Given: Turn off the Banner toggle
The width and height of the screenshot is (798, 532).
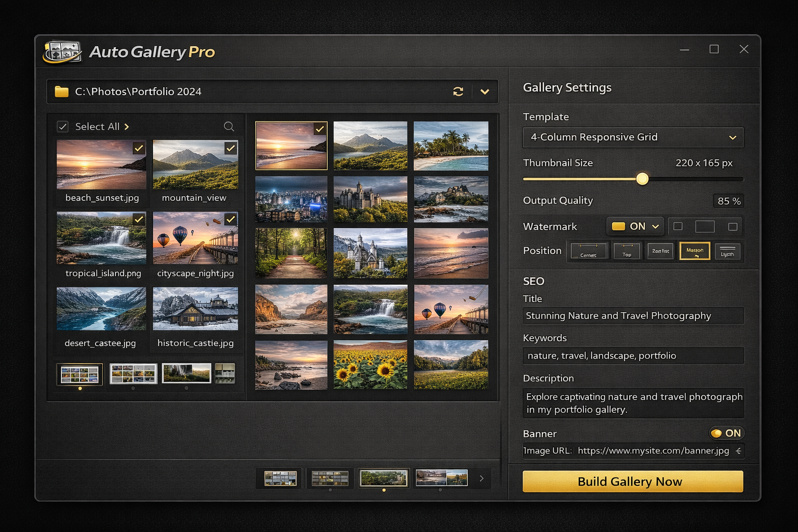Looking at the screenshot, I should (x=726, y=433).
